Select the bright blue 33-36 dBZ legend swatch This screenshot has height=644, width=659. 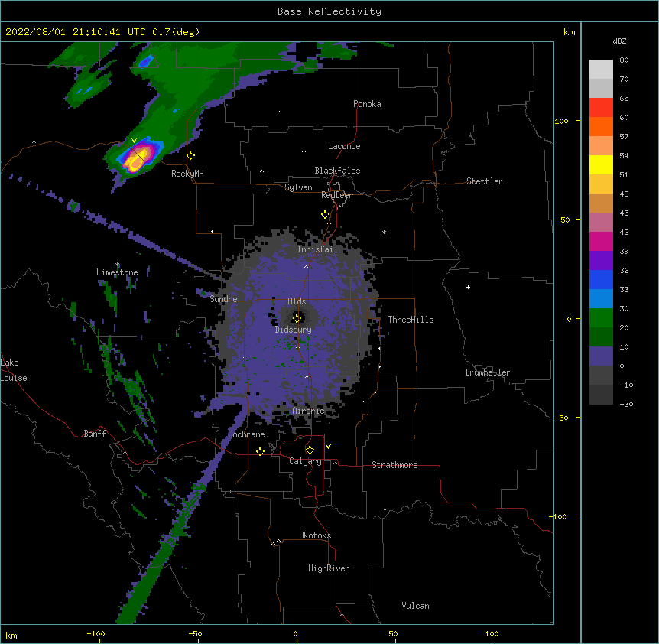[601, 279]
